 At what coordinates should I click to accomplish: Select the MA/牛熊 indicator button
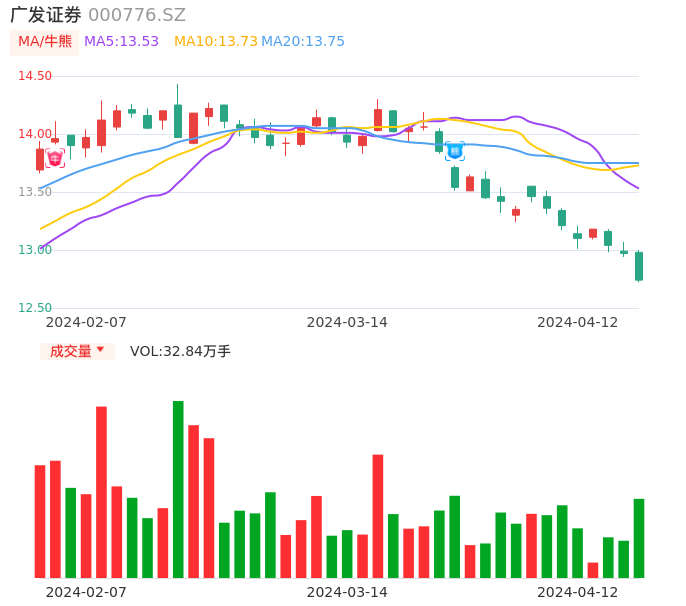click(x=45, y=42)
